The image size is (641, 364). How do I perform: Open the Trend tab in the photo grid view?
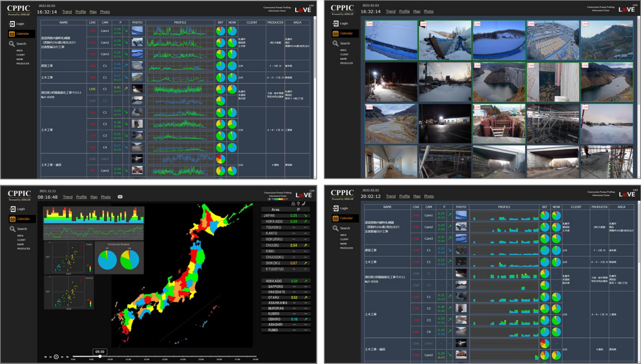(x=391, y=11)
